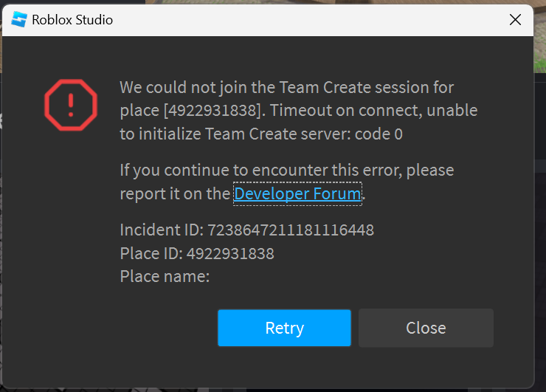Viewport: 546px width, 392px height.
Task: Retry joining the Team Create session
Action: (x=284, y=328)
